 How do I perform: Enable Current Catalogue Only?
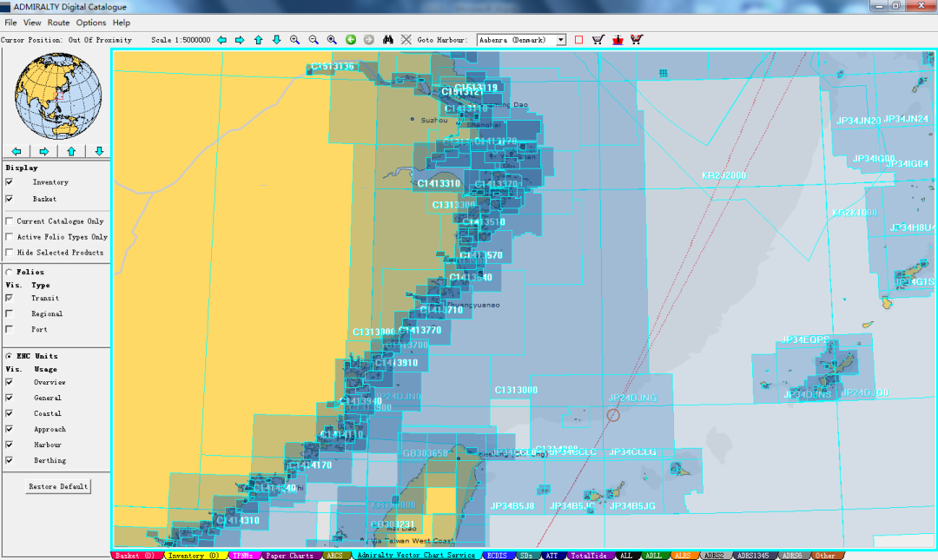pyautogui.click(x=9, y=221)
